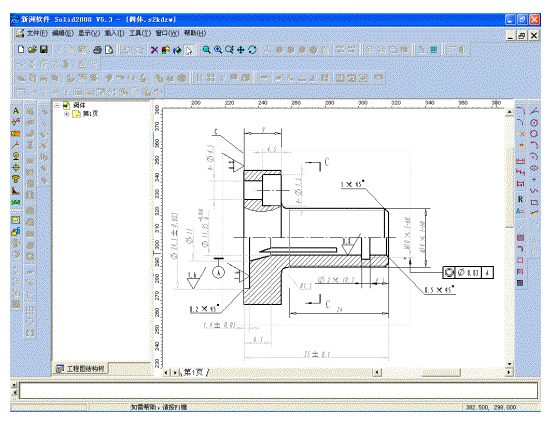
Task: Click the red hatch fill icon
Action: point(520,238)
